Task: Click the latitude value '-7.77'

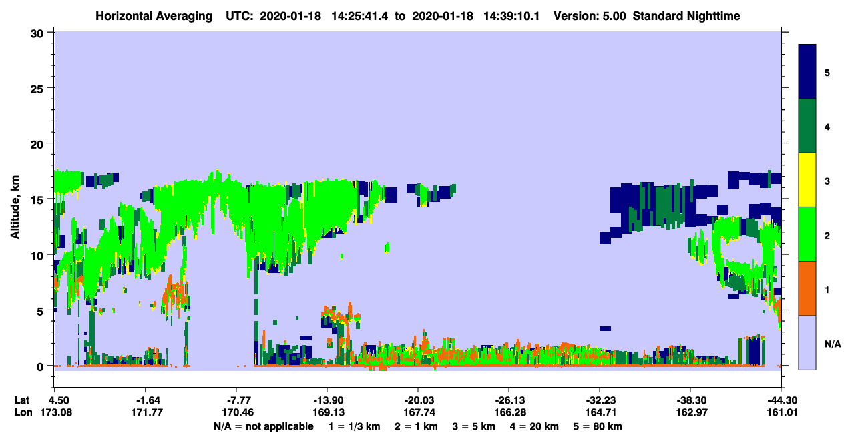Action: tap(236, 400)
